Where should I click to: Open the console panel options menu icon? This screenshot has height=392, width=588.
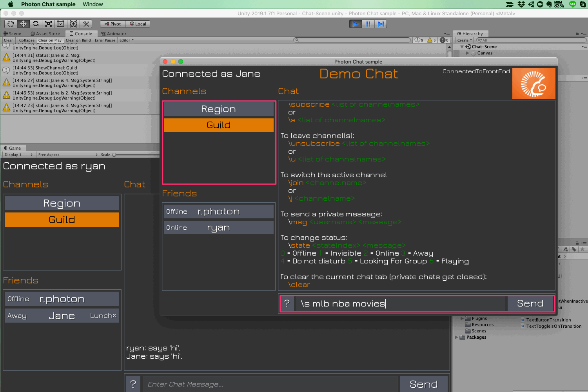(447, 34)
